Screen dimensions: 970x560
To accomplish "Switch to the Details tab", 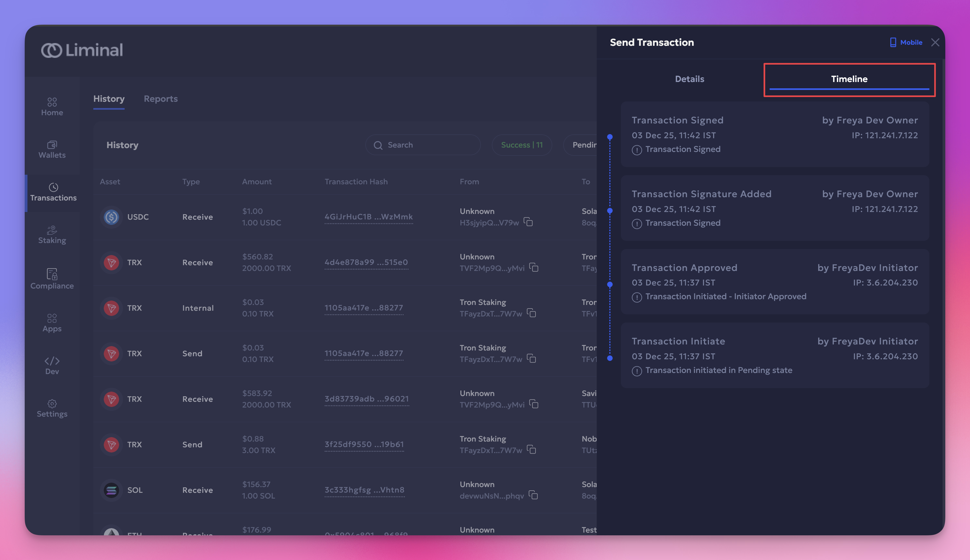I will (689, 79).
